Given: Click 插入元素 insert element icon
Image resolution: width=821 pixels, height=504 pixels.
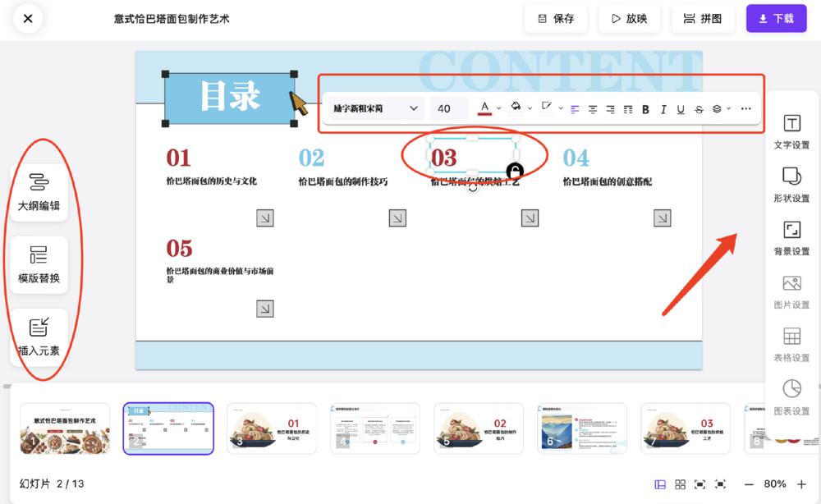Looking at the screenshot, I should coord(39,336).
